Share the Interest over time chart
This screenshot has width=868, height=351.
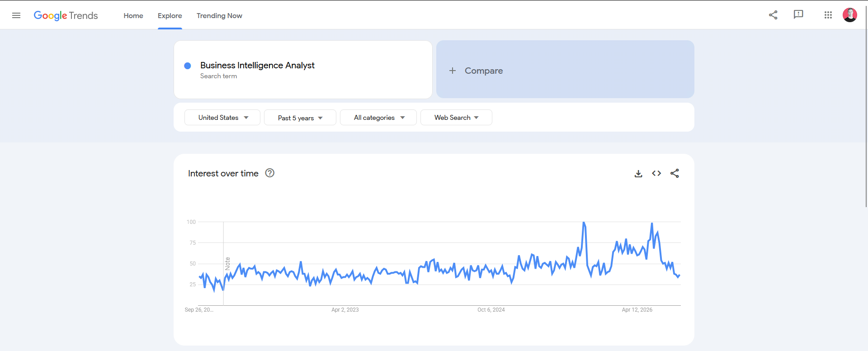(x=675, y=173)
